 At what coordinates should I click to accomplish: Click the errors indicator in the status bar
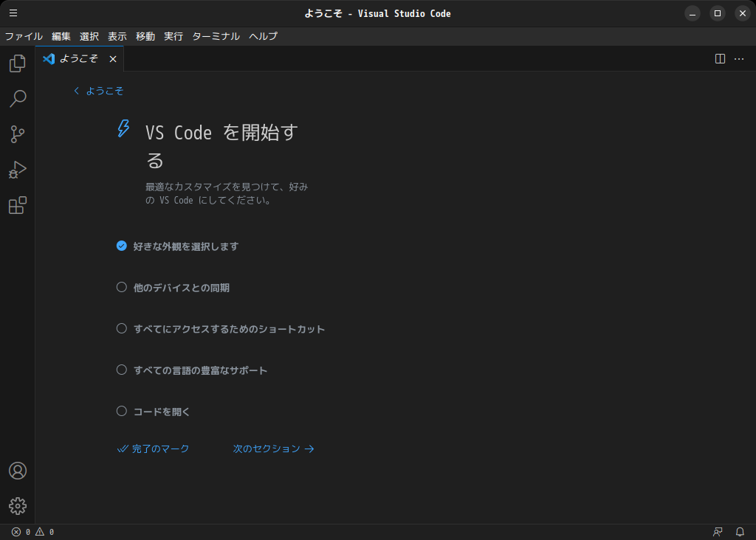click(x=21, y=532)
